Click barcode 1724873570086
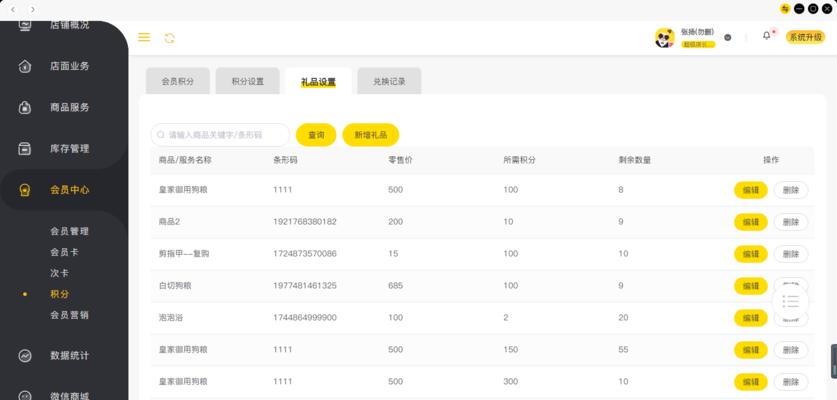 (305, 254)
